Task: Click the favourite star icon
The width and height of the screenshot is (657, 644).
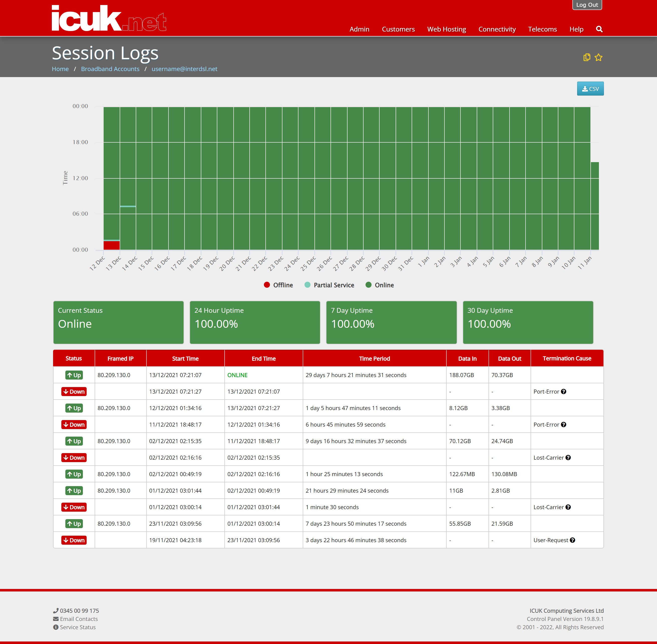Action: point(598,57)
